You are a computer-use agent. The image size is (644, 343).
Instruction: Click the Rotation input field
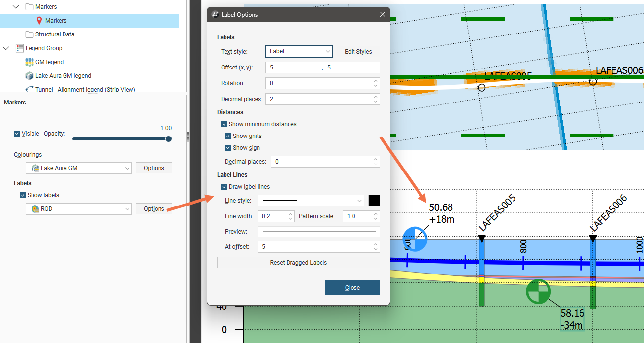(319, 83)
